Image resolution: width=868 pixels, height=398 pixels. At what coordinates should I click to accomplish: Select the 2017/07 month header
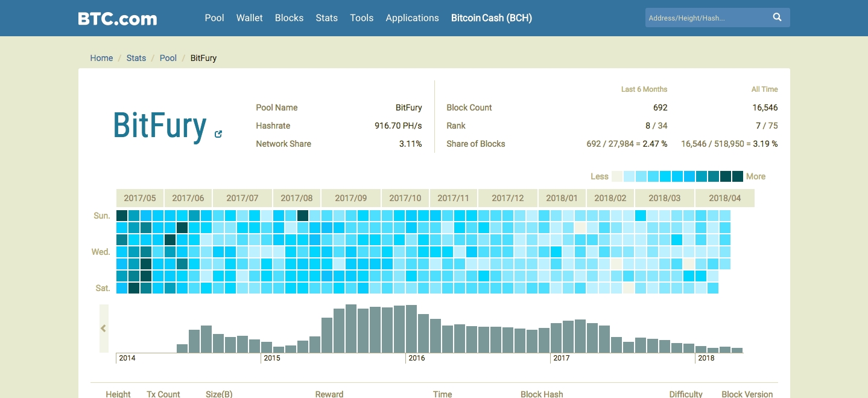pos(242,198)
